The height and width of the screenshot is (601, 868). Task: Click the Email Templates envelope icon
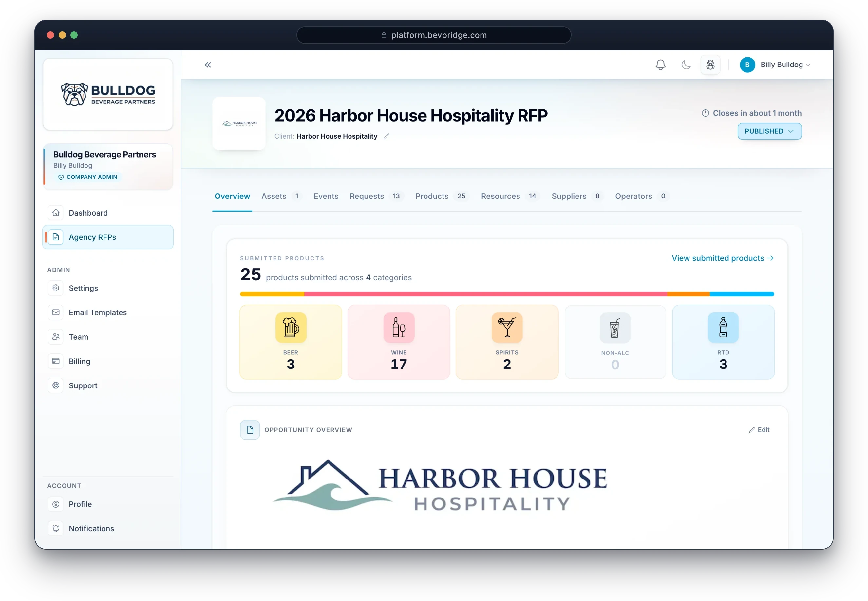pos(56,312)
